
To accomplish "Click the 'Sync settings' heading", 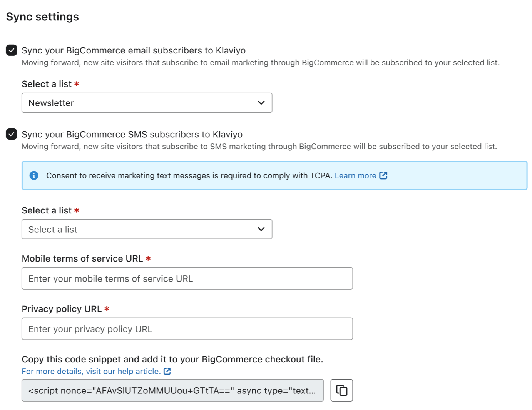I will click(42, 17).
